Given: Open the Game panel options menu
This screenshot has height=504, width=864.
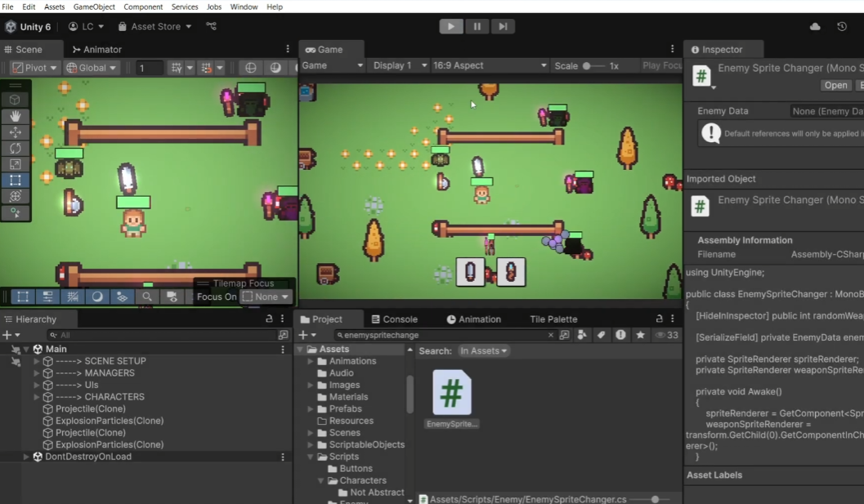Looking at the screenshot, I should pyautogui.click(x=672, y=49).
